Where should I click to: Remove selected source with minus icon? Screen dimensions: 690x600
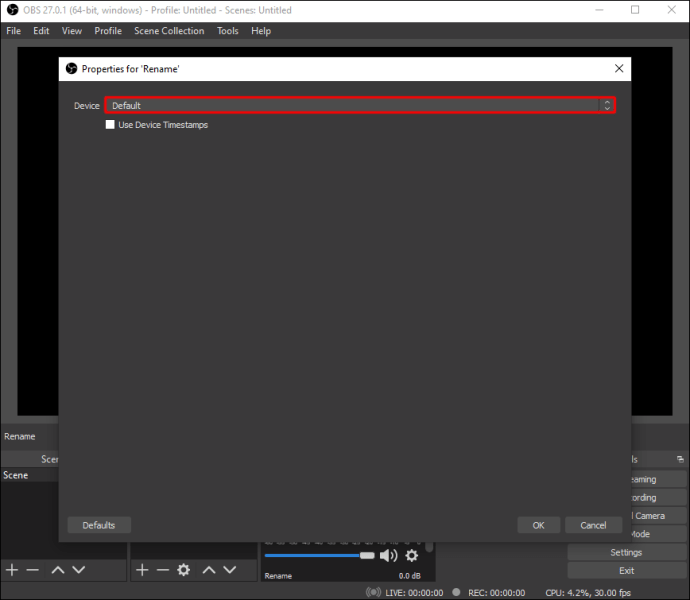pyautogui.click(x=163, y=570)
